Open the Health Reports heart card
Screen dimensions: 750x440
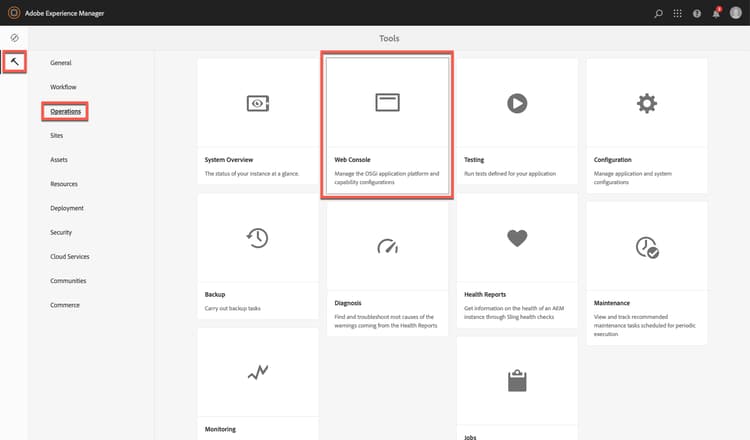click(517, 261)
